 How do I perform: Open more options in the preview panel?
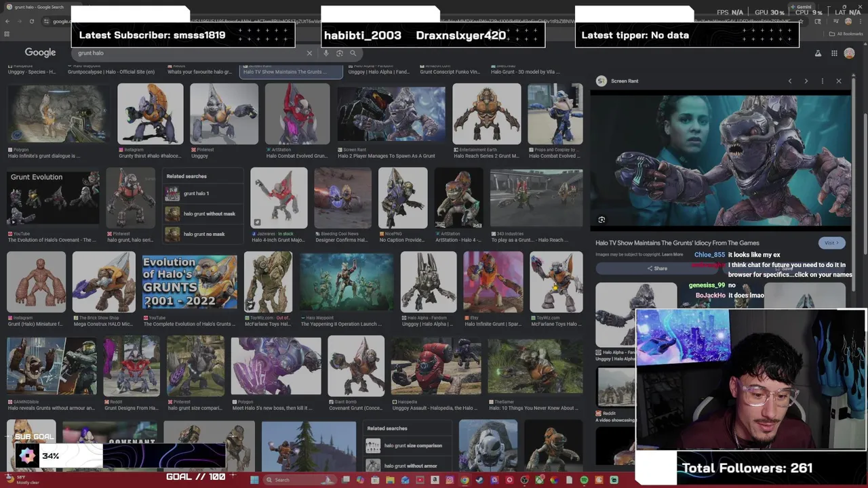coord(823,81)
